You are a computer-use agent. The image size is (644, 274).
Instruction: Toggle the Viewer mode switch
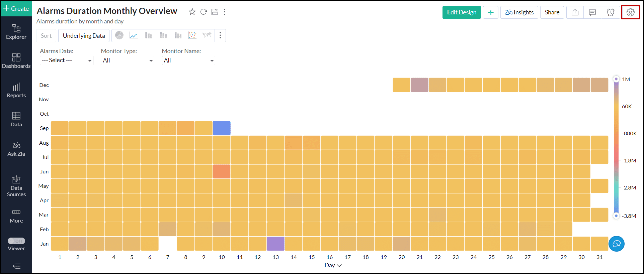16,241
